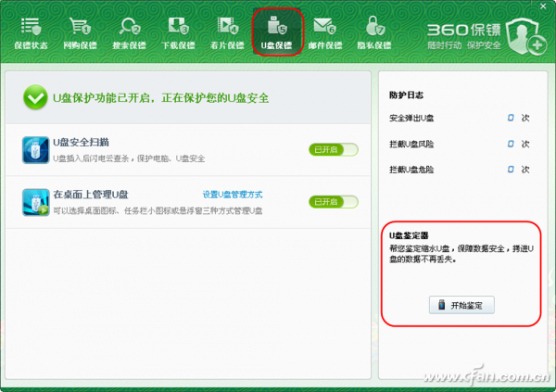Toggle the U盘安全扫描 switch
The height and width of the screenshot is (392, 556).
point(334,150)
